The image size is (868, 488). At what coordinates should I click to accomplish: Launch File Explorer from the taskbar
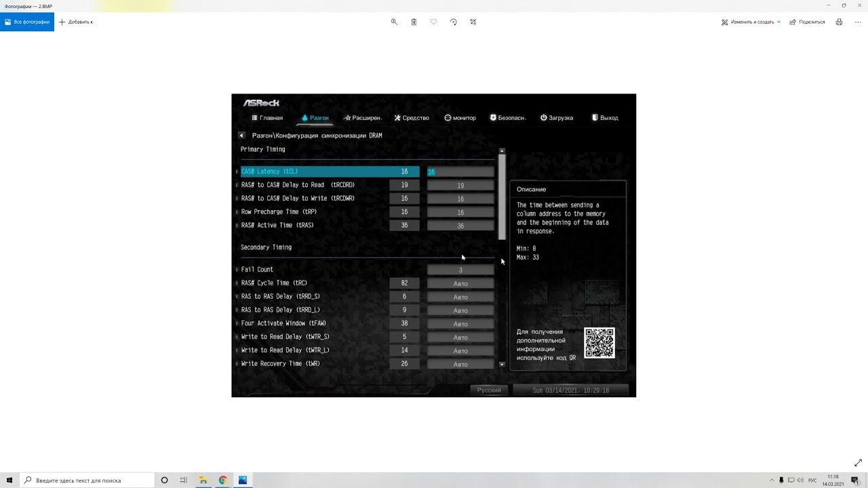pos(203,480)
